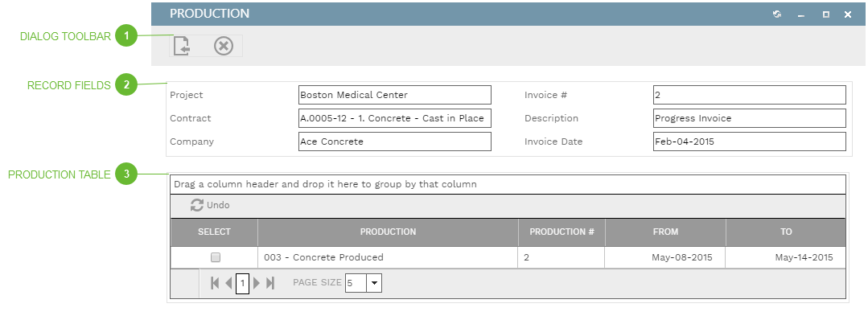Sort by the To column header
The height and width of the screenshot is (320, 868).
pyautogui.click(x=786, y=232)
